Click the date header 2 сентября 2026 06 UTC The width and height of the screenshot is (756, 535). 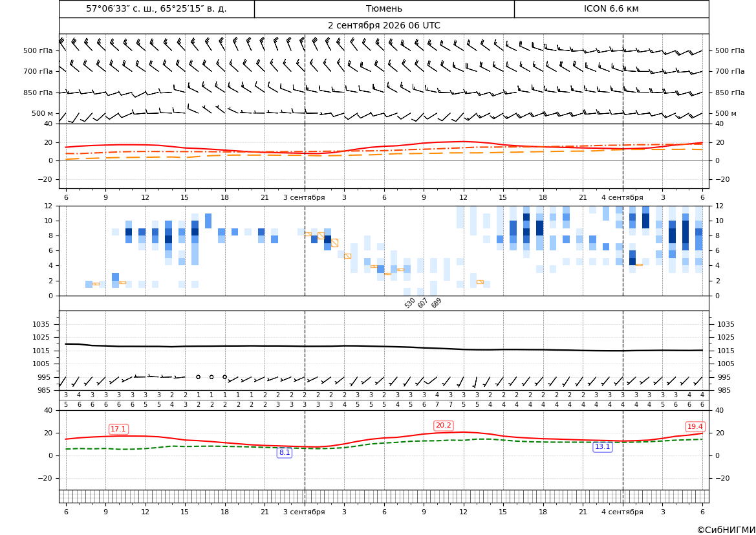tap(383, 26)
